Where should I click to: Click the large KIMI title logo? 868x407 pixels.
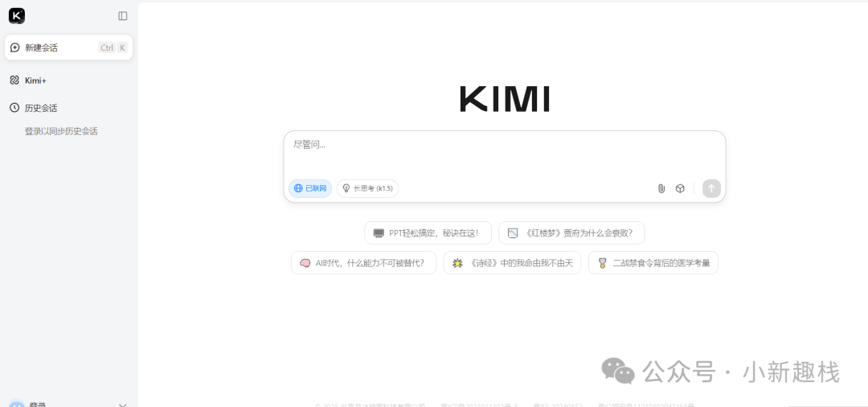(x=504, y=99)
